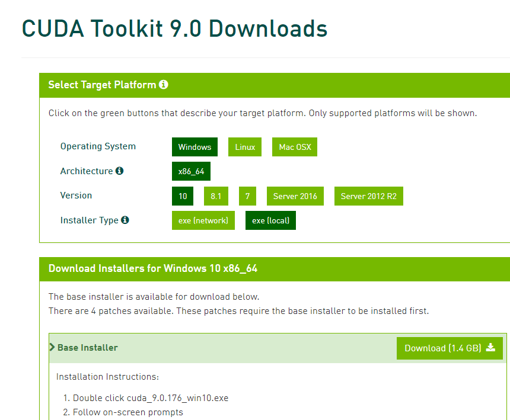This screenshot has width=510, height=420.
Task: Select Windows version 8.1
Action: pyautogui.click(x=216, y=196)
